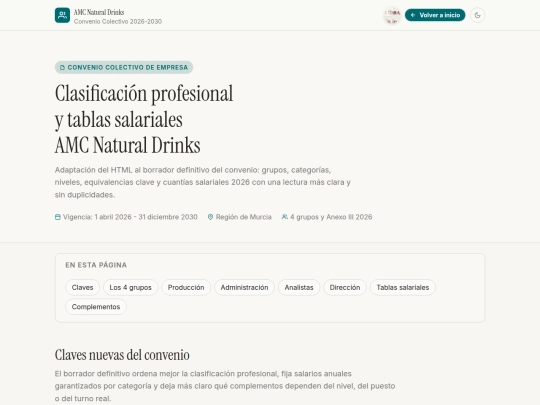Click the EN ESTA PÁGINA heading
540x405 pixels.
click(96, 265)
